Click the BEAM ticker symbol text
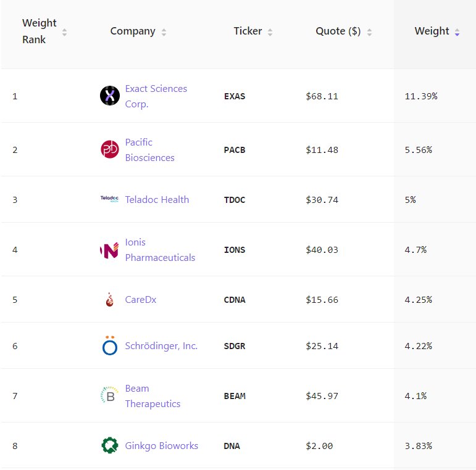Image resolution: width=476 pixels, height=470 pixels. click(x=235, y=396)
